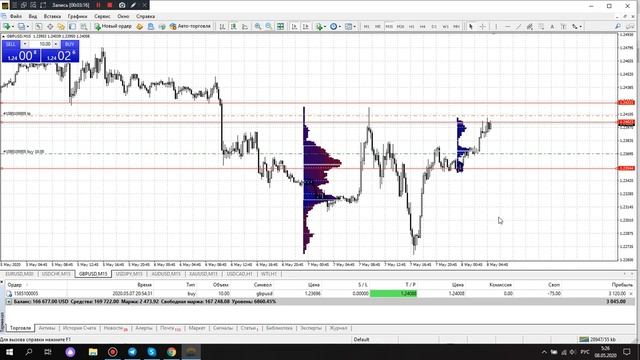Switch chart to candlestick mode

click(233, 27)
